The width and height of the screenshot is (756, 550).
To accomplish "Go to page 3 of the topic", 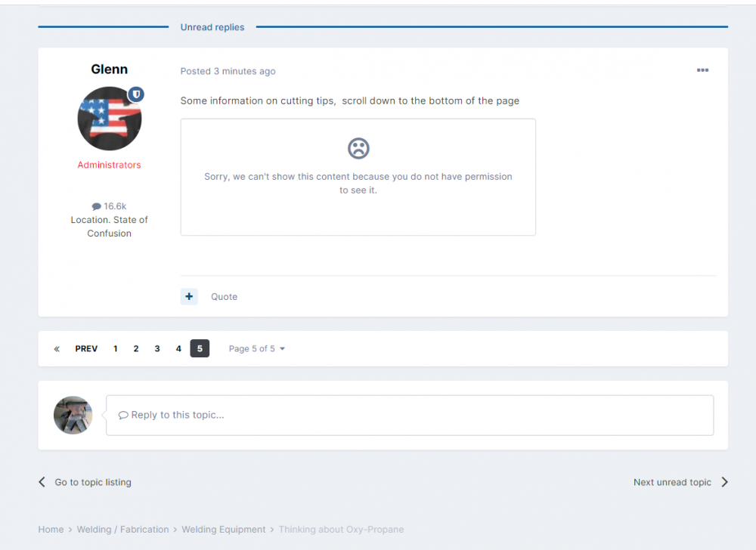I will (x=157, y=349).
